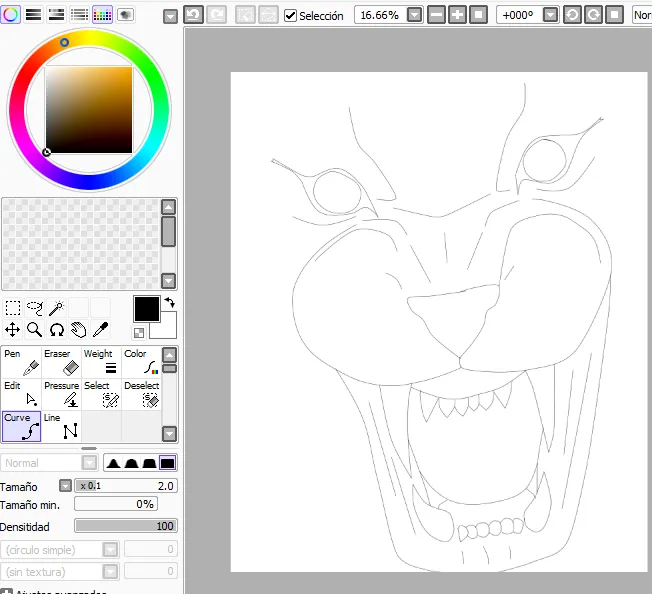Toggle the color wheel panel
The width and height of the screenshot is (652, 594).
(10, 14)
